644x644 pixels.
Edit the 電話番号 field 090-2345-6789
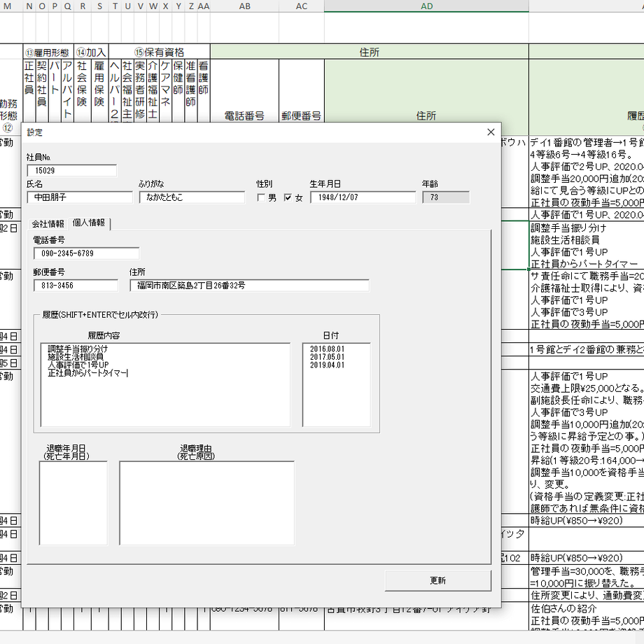pyautogui.click(x=86, y=253)
